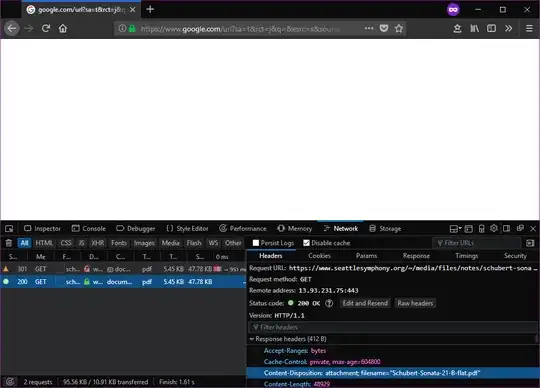Select the Network panel tab

pos(341,229)
